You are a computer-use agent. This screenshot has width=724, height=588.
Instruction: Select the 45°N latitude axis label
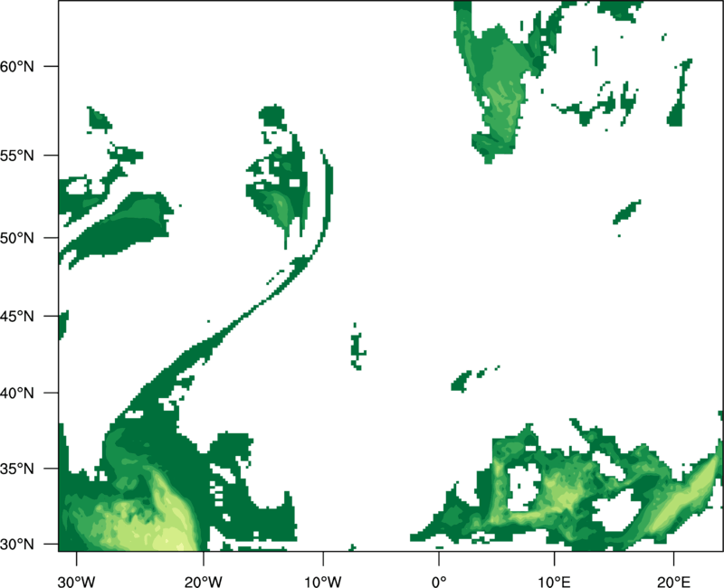17,316
